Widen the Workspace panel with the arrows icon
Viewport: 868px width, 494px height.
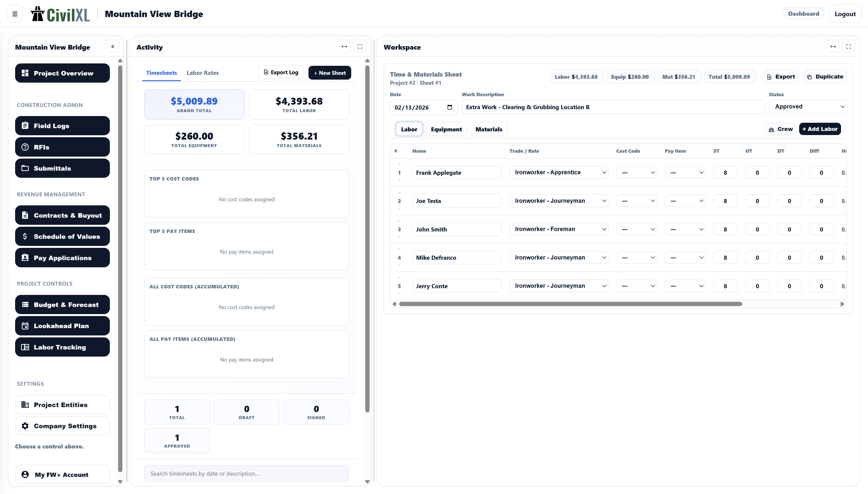point(833,46)
